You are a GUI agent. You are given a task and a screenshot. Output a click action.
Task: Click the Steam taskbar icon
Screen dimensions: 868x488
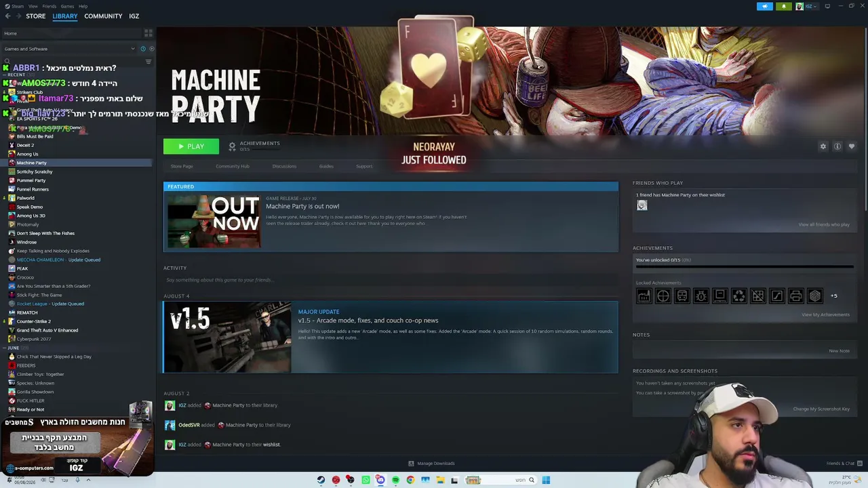[321, 480]
